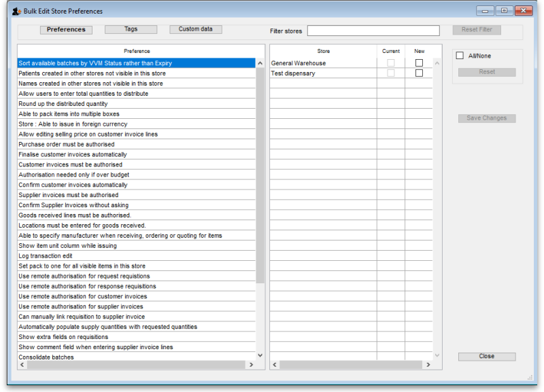
Task: Tick the New checkbox for Test dispensary
Action: 419,73
